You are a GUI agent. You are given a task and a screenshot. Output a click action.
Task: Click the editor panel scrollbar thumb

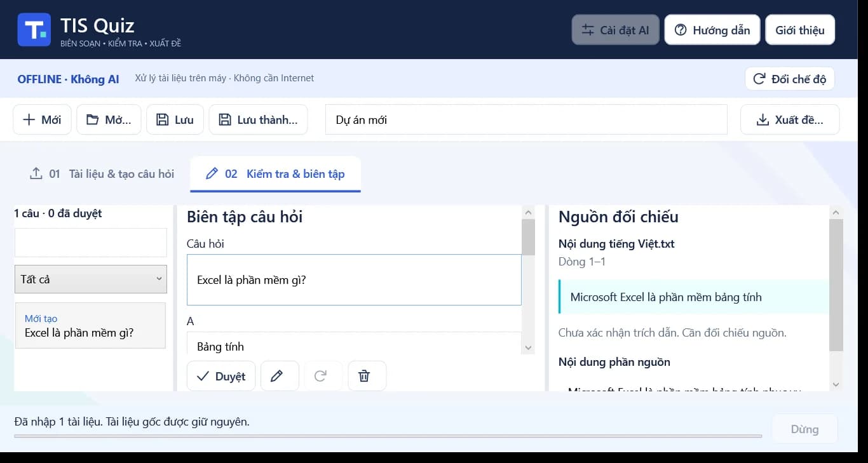click(528, 237)
